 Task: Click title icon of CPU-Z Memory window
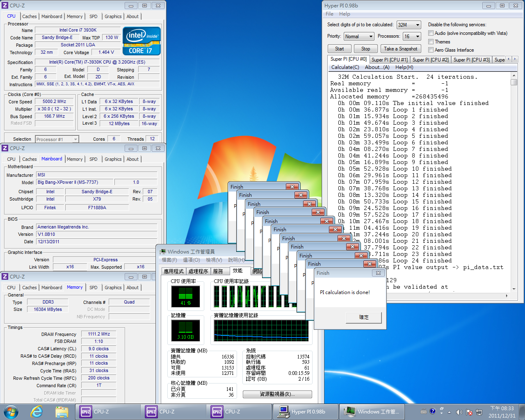(x=5, y=276)
